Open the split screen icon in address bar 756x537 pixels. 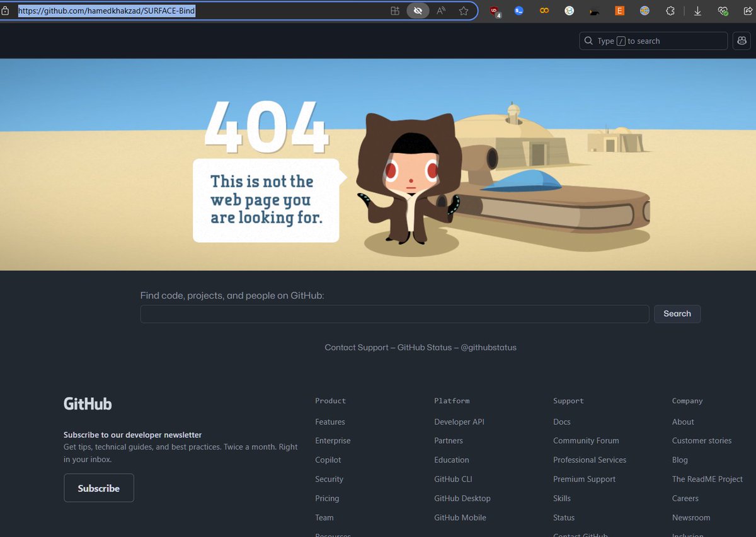pyautogui.click(x=395, y=11)
